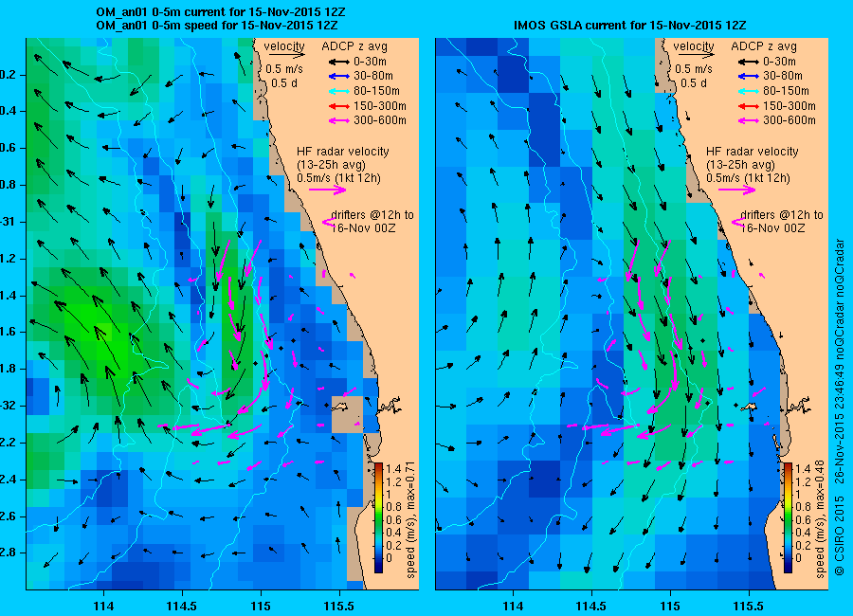Click 'drifters @12h to' text in left panel
Image resolution: width=853 pixels, height=616 pixels.
click(x=372, y=215)
